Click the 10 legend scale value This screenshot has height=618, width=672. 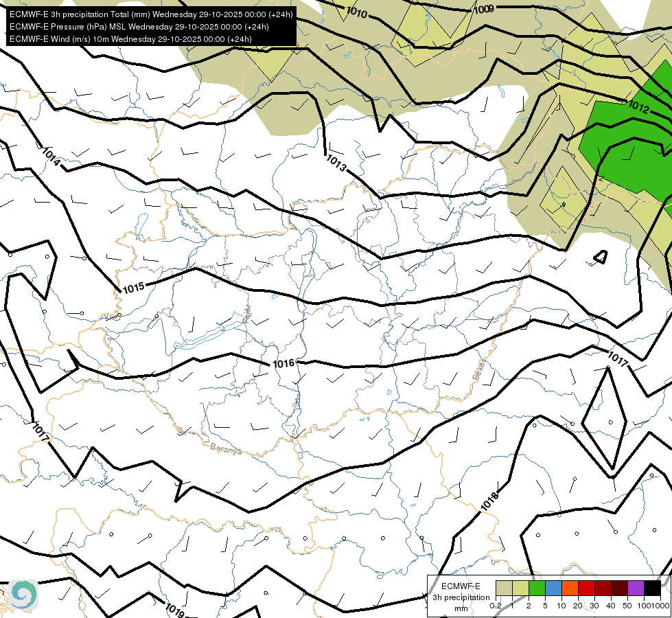[x=561, y=606]
